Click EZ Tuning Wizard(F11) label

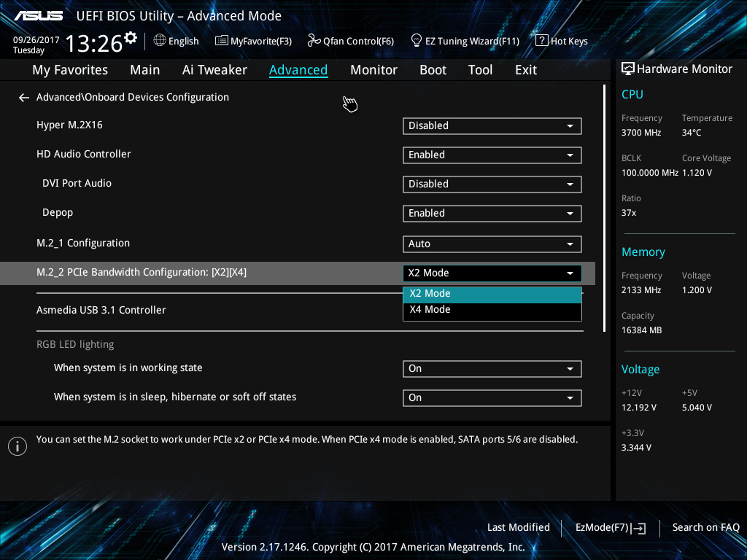coord(472,42)
